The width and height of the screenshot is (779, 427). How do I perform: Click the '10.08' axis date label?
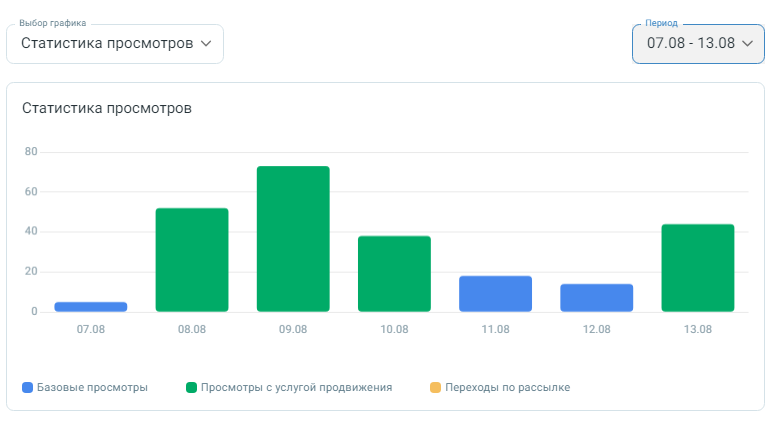(x=394, y=329)
